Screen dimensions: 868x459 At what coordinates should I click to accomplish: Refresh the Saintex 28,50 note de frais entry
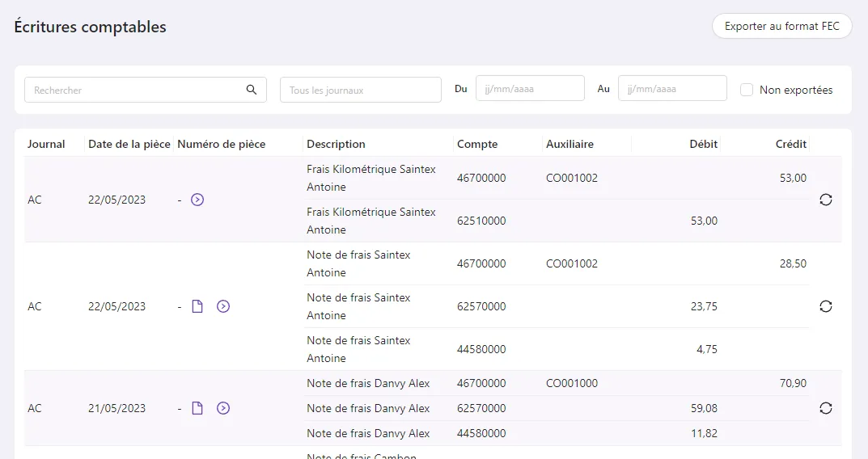click(825, 306)
